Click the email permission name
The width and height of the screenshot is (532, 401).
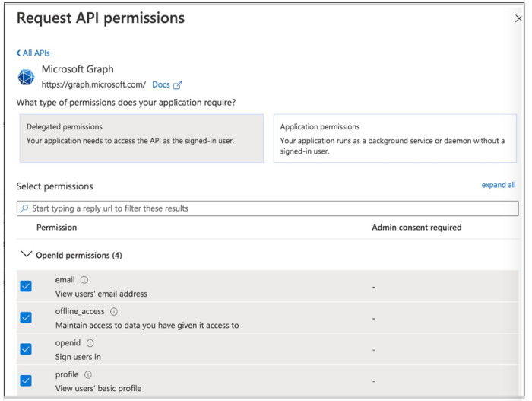click(65, 280)
